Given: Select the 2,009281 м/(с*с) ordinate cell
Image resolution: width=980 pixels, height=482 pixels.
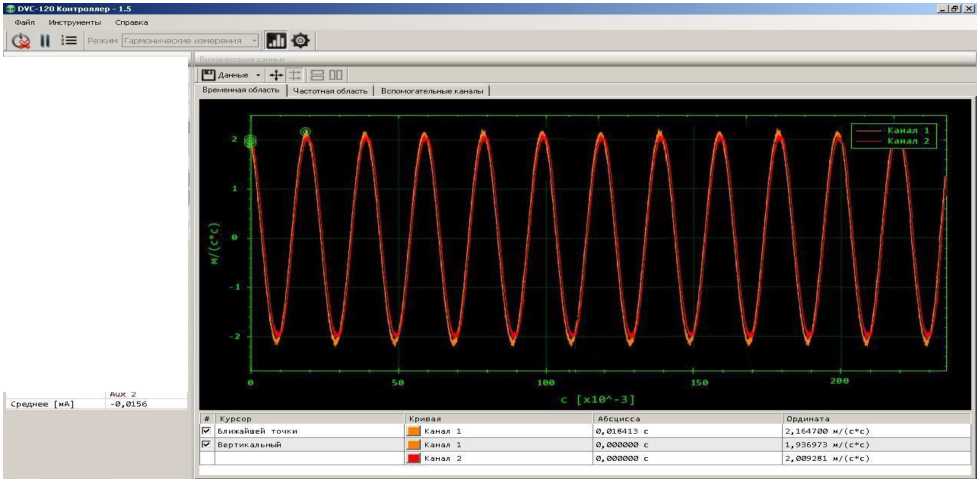Looking at the screenshot, I should (876, 459).
